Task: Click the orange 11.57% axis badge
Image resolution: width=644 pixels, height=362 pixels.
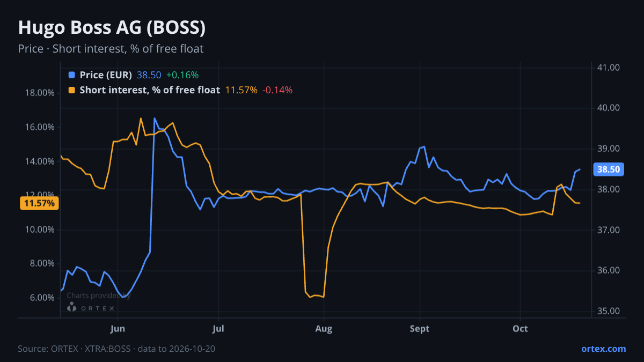Action: (x=39, y=203)
